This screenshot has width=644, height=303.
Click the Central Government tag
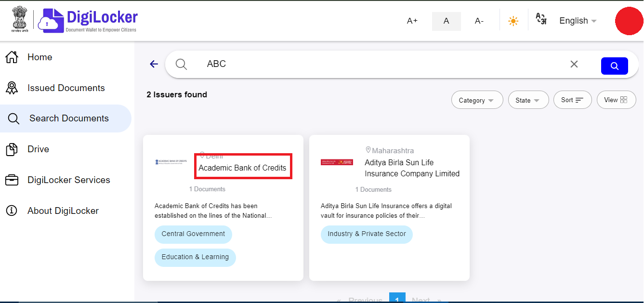coord(193,234)
